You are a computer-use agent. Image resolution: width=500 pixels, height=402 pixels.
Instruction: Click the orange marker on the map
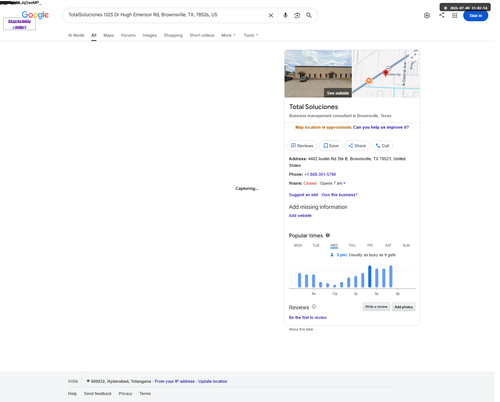click(369, 81)
